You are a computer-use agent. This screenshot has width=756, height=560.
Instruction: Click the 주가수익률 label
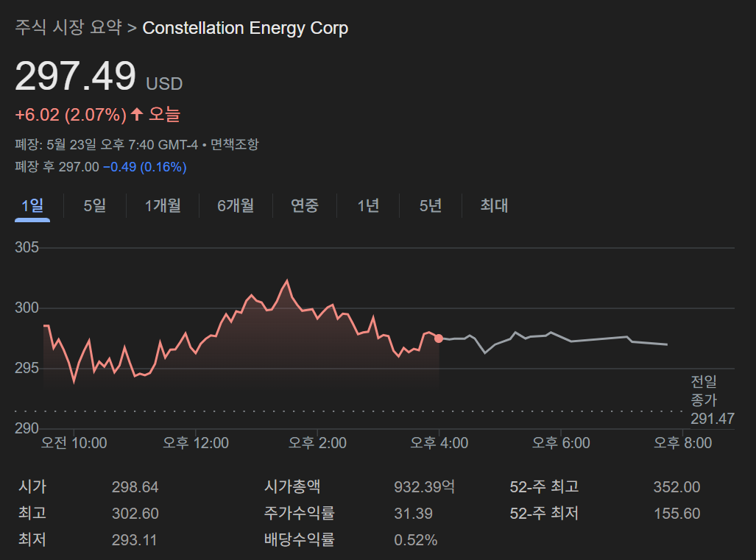tap(300, 513)
